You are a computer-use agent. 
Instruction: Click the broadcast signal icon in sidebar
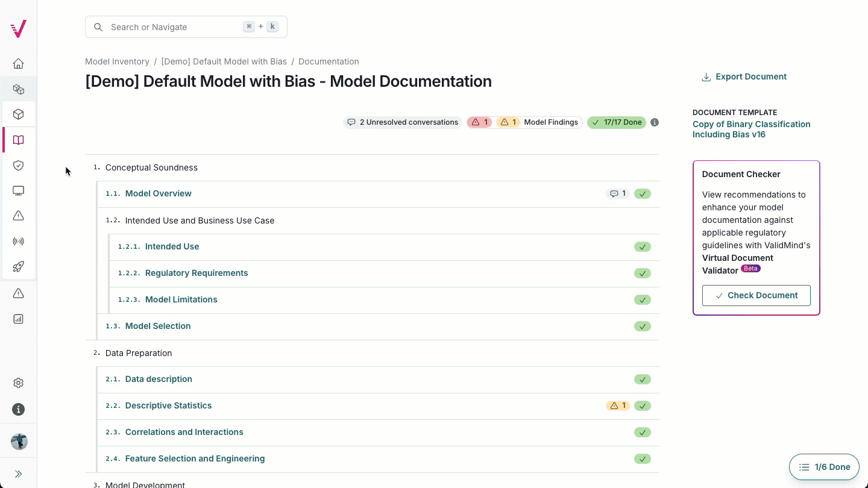coord(18,241)
